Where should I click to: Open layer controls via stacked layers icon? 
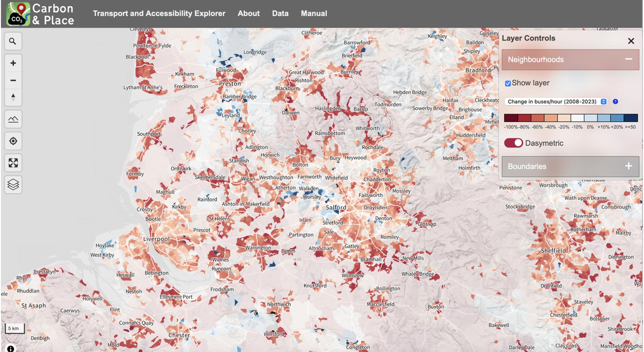tap(13, 185)
